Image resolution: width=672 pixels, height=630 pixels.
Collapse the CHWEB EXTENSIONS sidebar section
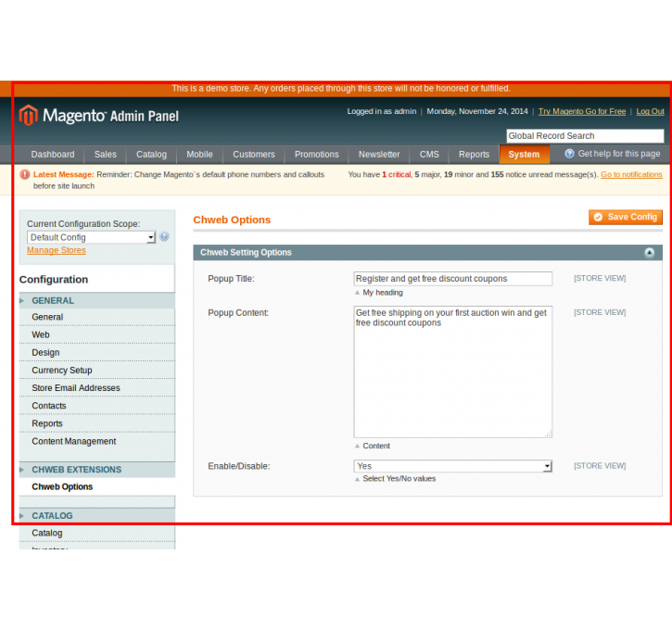(96, 470)
